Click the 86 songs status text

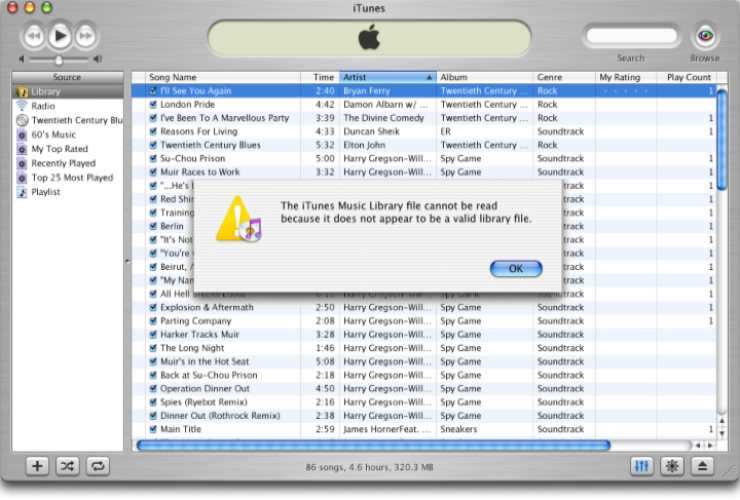369,467
